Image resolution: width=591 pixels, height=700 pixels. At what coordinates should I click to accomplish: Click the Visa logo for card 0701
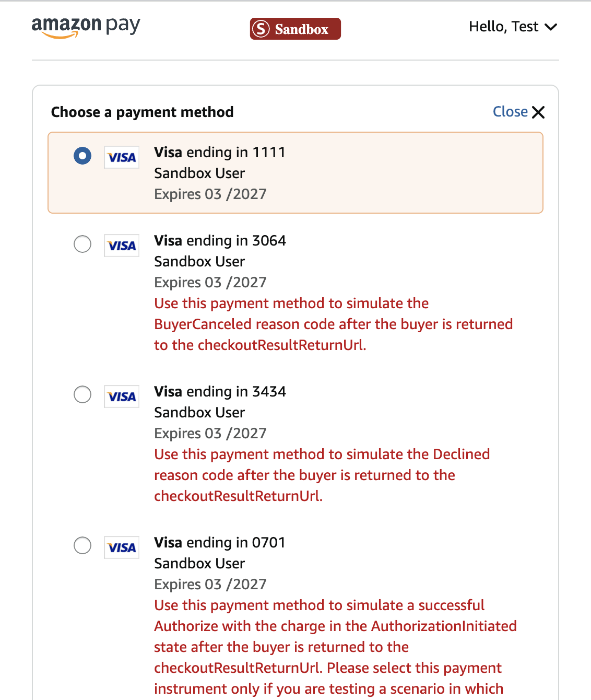[122, 547]
